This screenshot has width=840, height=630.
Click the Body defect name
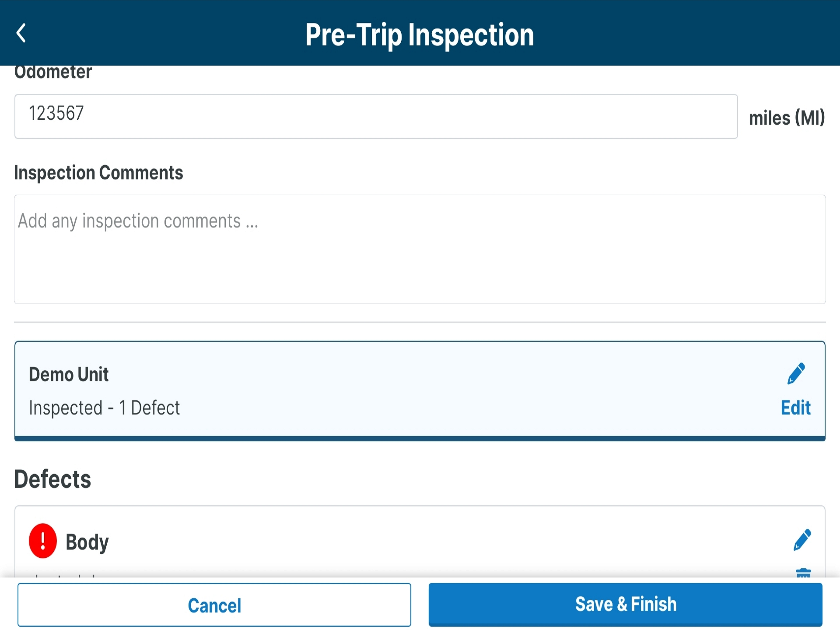click(87, 542)
